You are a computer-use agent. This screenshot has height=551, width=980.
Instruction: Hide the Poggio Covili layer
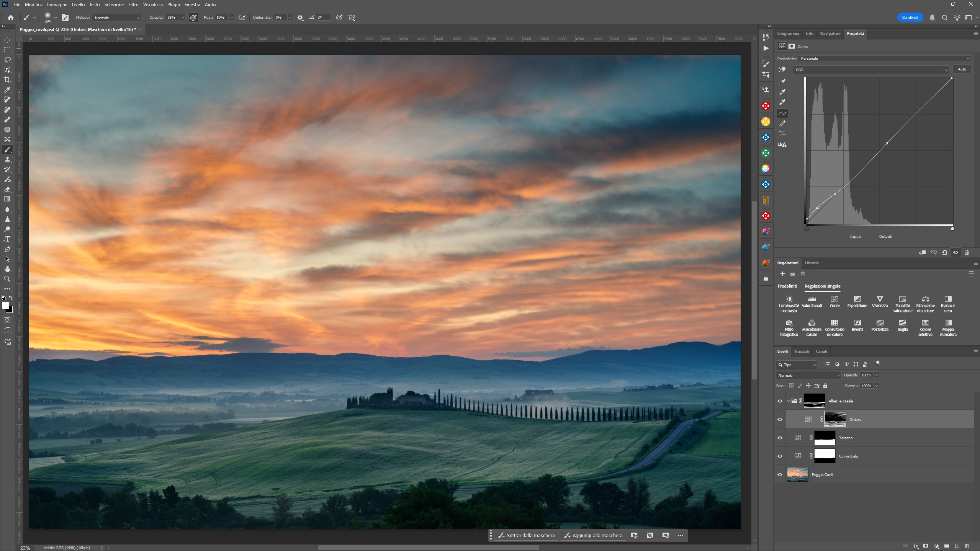tap(780, 474)
